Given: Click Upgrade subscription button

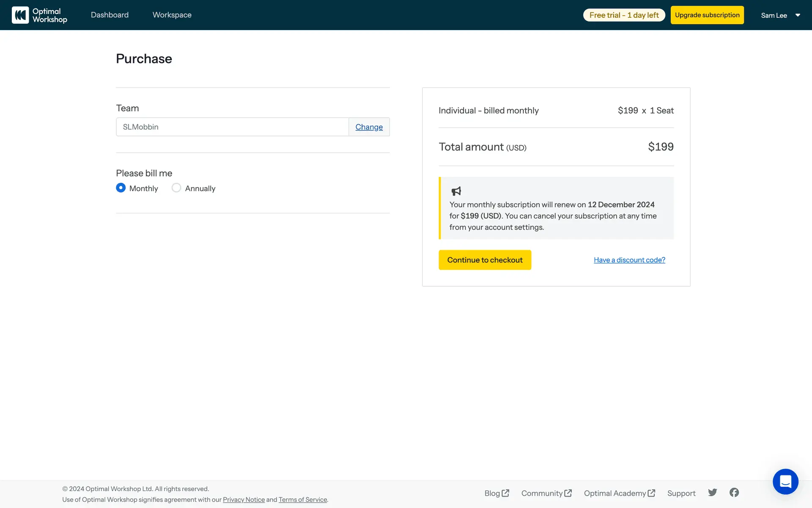Looking at the screenshot, I should (x=707, y=15).
